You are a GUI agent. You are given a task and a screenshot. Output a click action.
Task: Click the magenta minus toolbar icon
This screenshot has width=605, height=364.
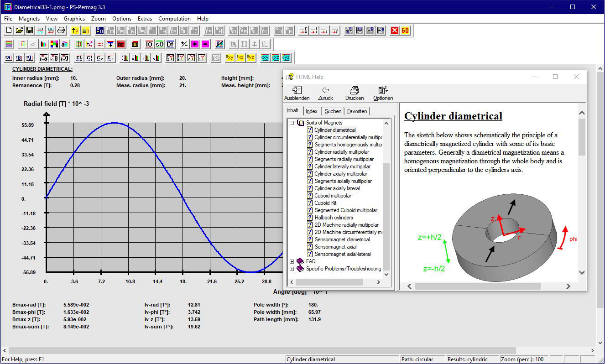pyautogui.click(x=205, y=44)
